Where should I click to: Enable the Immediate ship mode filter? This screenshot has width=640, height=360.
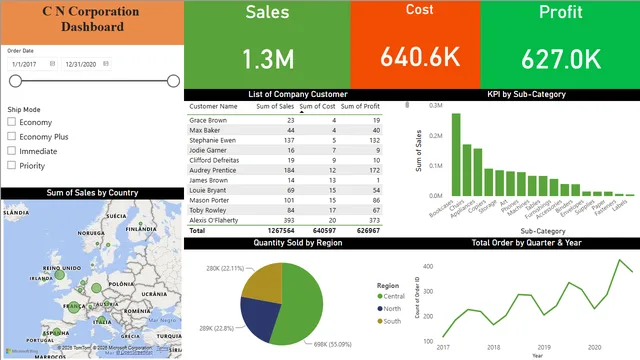[11, 151]
